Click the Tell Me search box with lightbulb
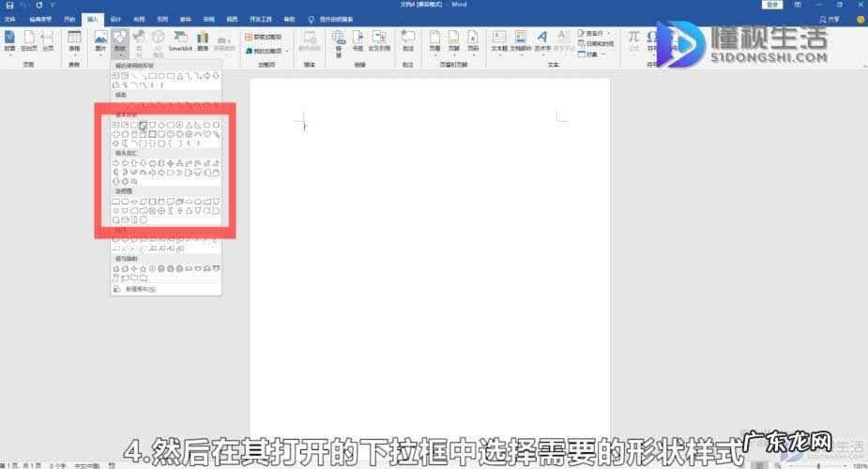This screenshot has height=469, width=868. tap(331, 20)
